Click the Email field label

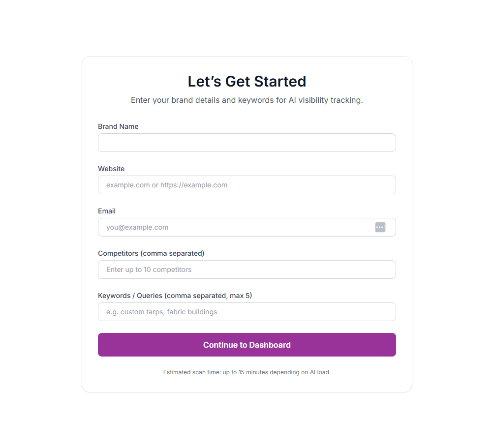(107, 211)
